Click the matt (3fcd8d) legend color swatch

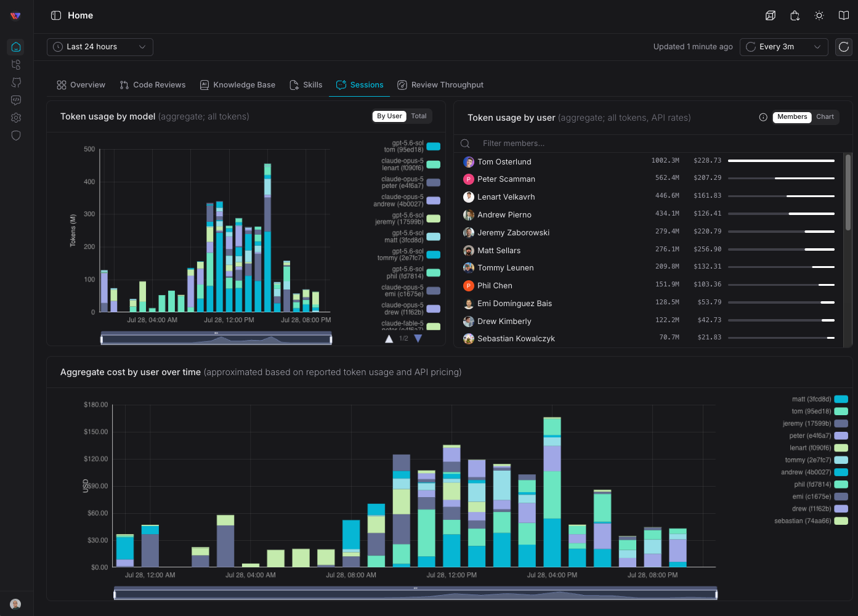coord(841,399)
